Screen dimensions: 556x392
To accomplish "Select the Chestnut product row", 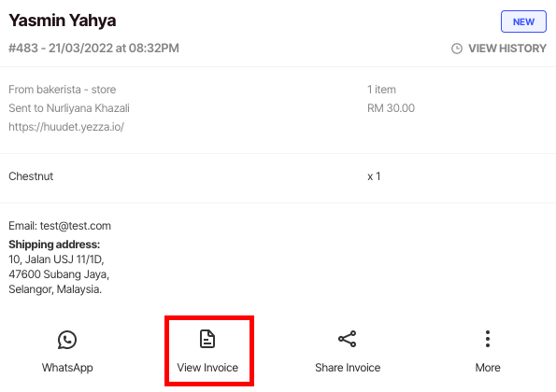I will point(278,176).
